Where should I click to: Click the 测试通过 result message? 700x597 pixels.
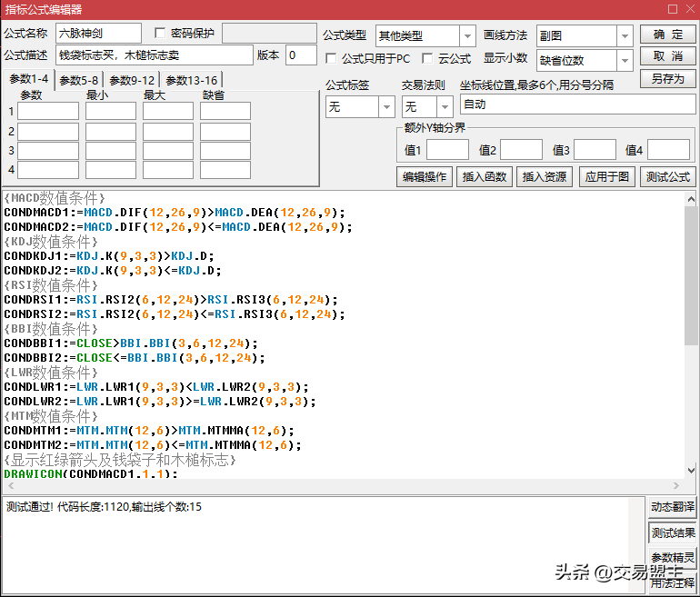pyautogui.click(x=104, y=507)
